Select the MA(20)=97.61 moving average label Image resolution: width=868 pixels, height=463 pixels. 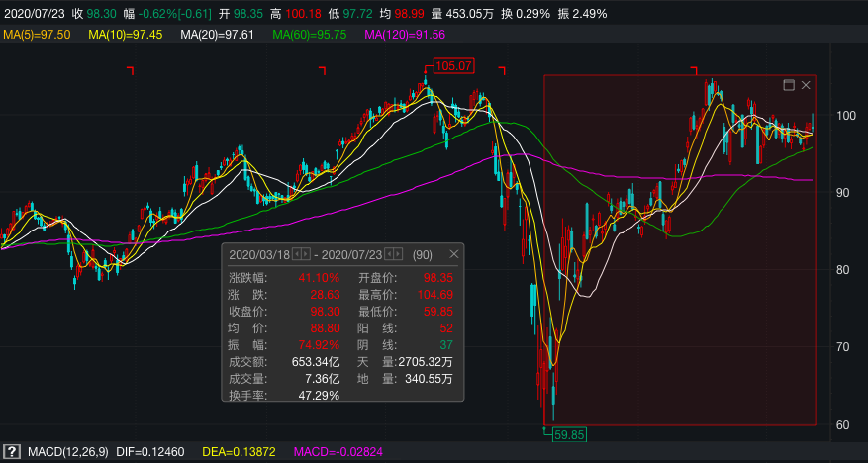(217, 35)
